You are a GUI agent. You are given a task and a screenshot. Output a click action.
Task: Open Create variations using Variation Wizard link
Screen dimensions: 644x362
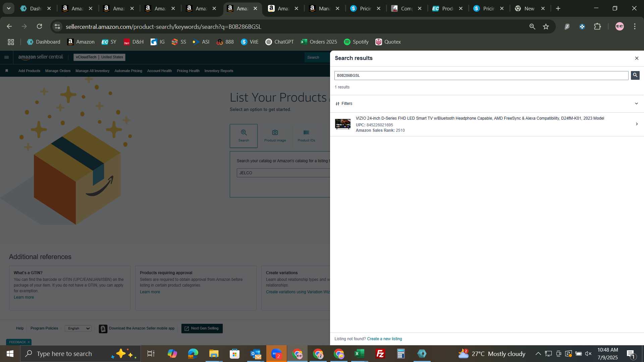(298, 292)
